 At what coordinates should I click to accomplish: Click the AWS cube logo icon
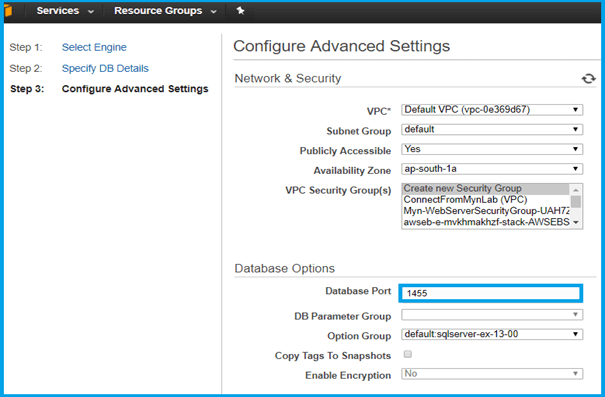coord(7,10)
